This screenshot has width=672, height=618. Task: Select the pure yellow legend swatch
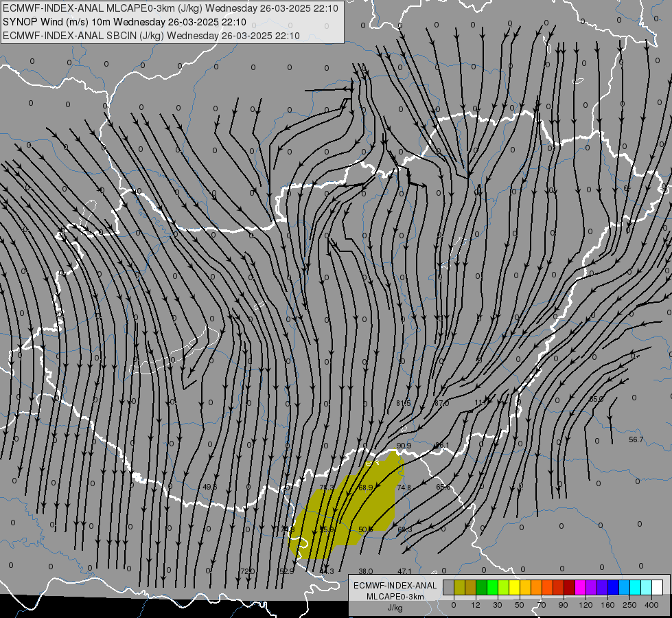(514, 587)
